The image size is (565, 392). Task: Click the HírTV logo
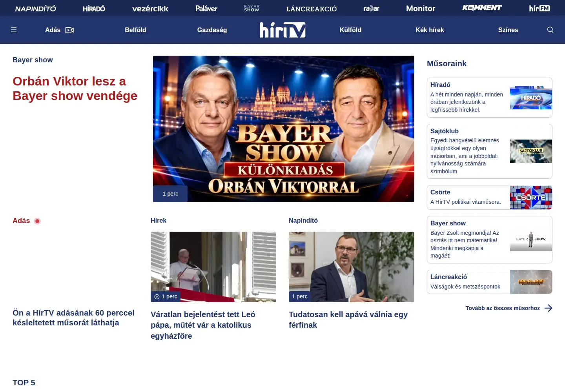click(282, 30)
